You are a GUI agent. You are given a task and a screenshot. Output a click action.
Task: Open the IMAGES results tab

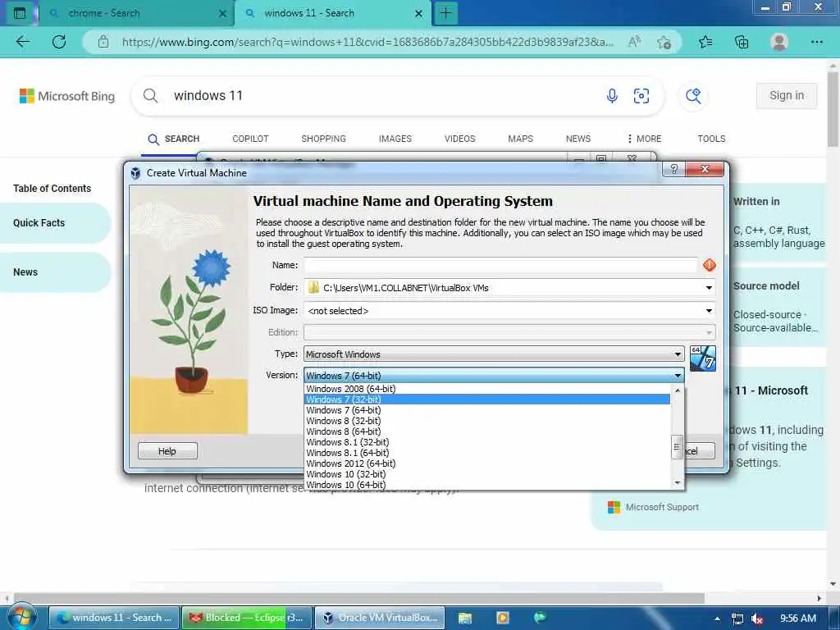click(x=395, y=139)
